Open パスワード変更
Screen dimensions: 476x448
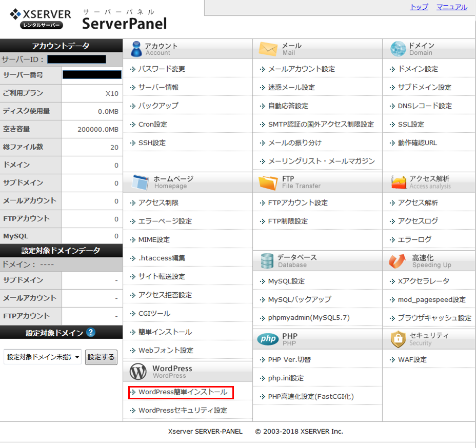[x=162, y=69]
